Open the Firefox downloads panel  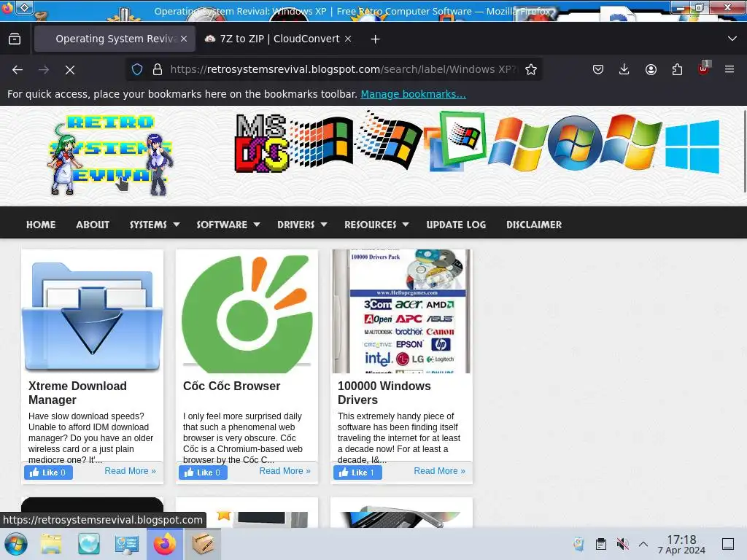(x=624, y=69)
